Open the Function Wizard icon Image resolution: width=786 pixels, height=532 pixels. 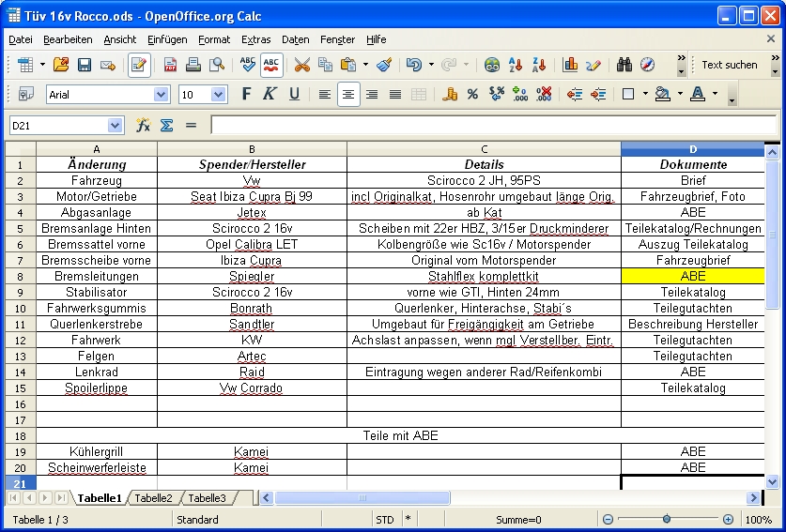143,125
